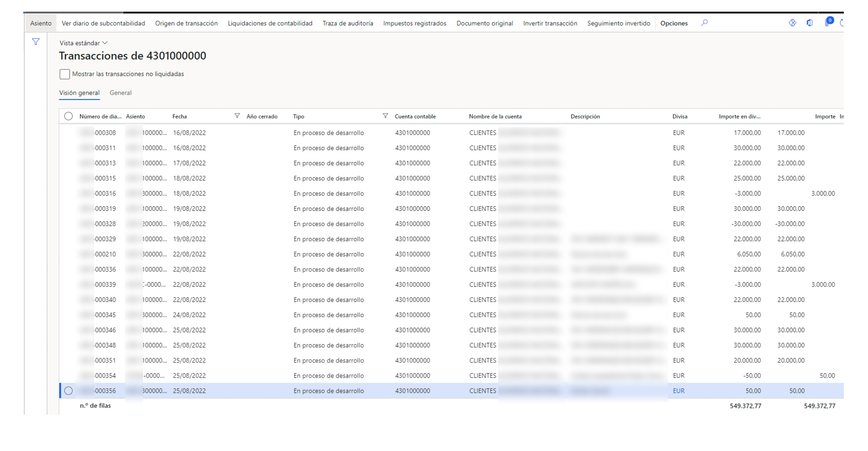Open the filter pane funnel icon

(x=36, y=42)
